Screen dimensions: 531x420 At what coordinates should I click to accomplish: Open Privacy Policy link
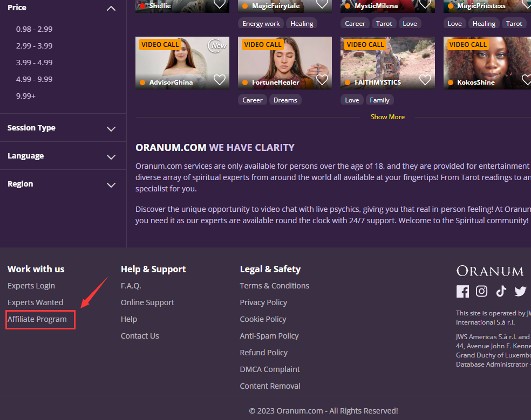coord(263,302)
